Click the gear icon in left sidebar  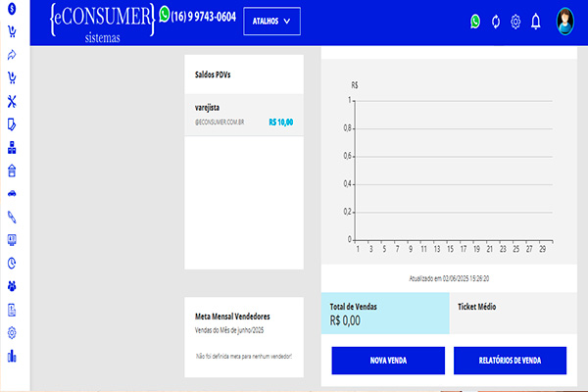tap(12, 332)
